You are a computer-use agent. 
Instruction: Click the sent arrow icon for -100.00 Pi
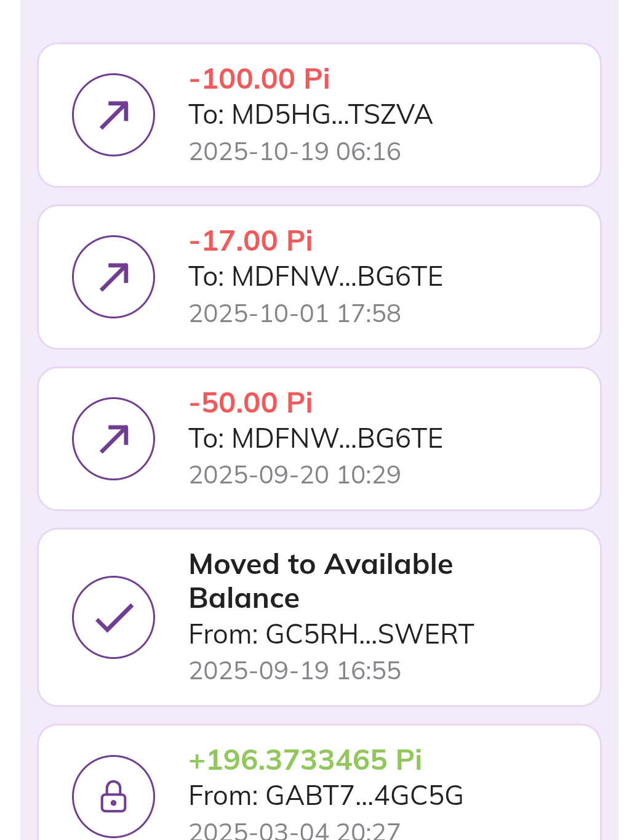point(113,115)
